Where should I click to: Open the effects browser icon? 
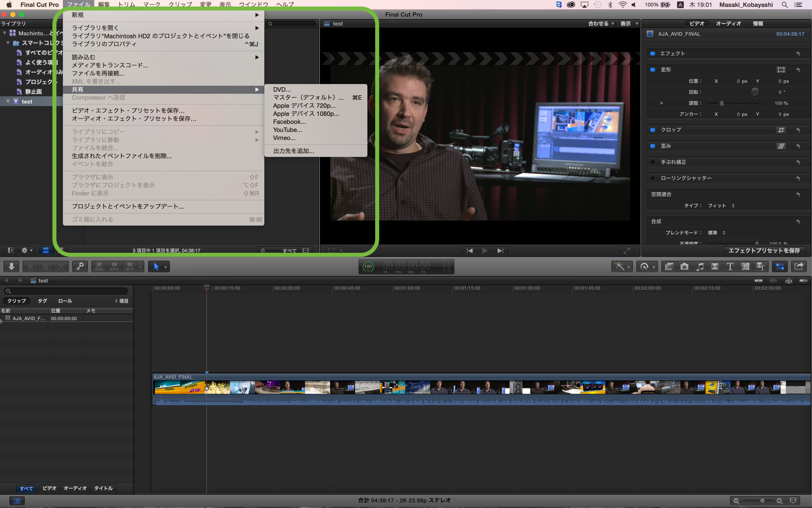669,267
